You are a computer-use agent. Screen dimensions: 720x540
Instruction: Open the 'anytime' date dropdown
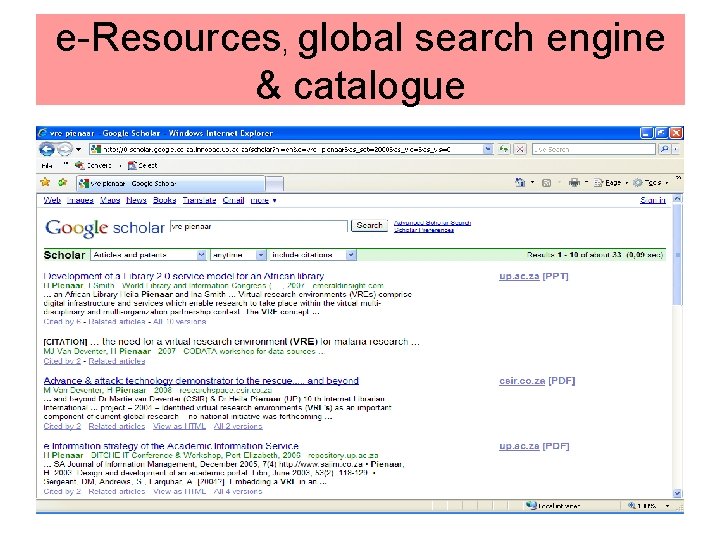(238, 255)
